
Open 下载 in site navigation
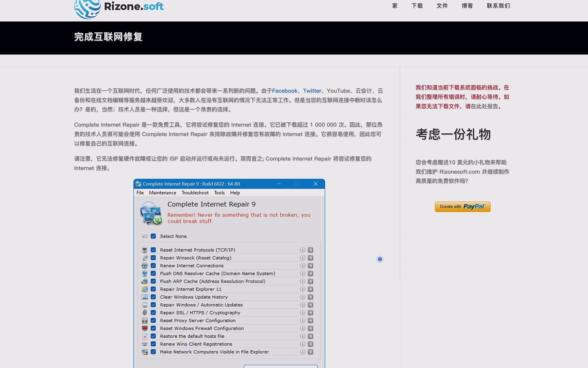[417, 6]
